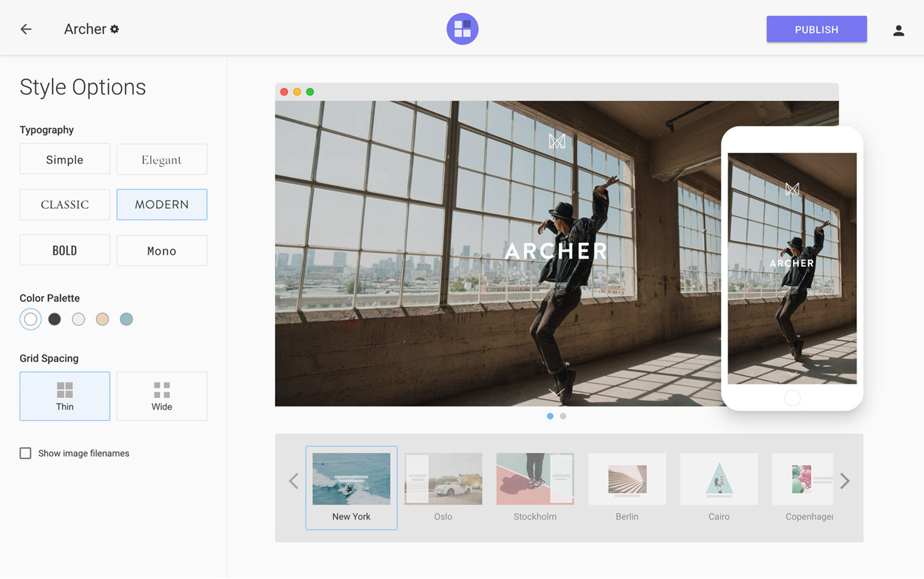Select the Modern typography style
The image size is (924, 579).
[161, 204]
